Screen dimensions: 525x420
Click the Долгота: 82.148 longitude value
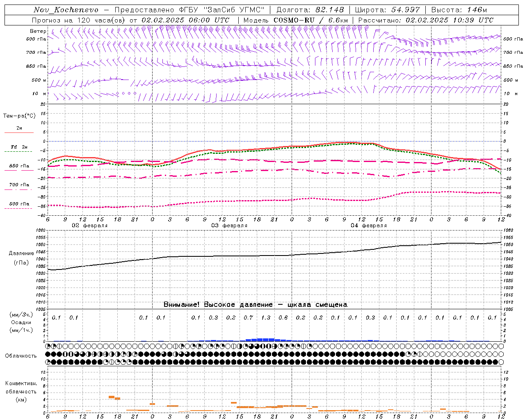click(x=310, y=10)
